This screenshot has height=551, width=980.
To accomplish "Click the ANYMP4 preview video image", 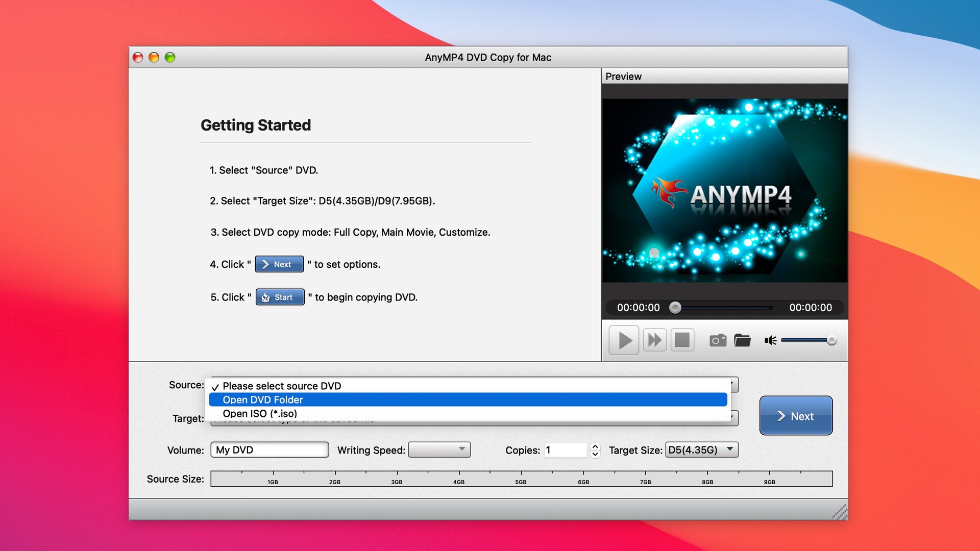I will click(x=724, y=190).
